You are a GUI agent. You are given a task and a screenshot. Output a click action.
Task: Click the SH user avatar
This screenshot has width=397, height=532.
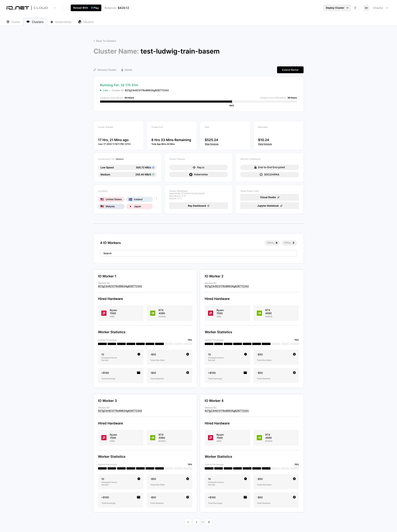[x=366, y=8]
